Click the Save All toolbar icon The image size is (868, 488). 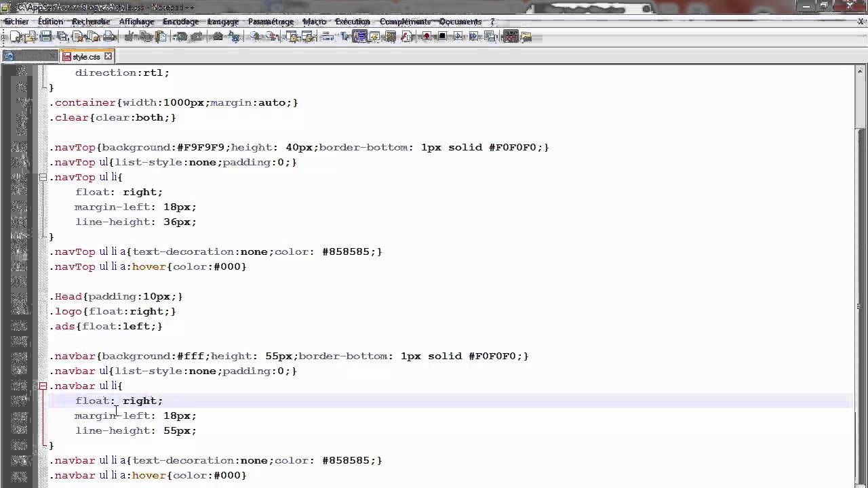[x=62, y=37]
